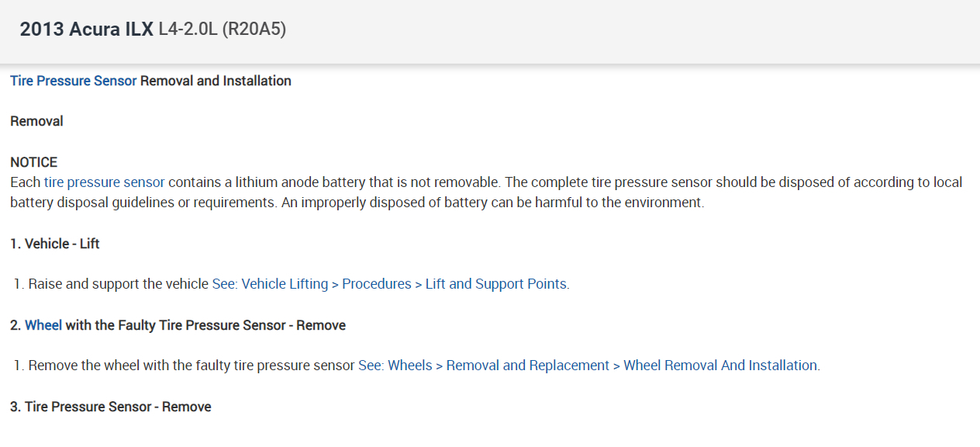This screenshot has width=980, height=447.
Task: Follow the 'See: Vehicle Lifting' link
Action: (270, 284)
